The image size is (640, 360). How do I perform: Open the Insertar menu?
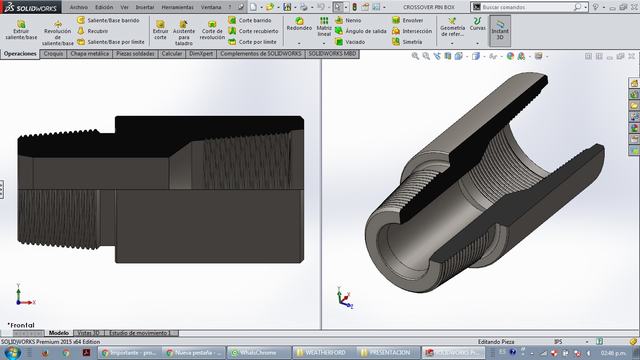145,7
